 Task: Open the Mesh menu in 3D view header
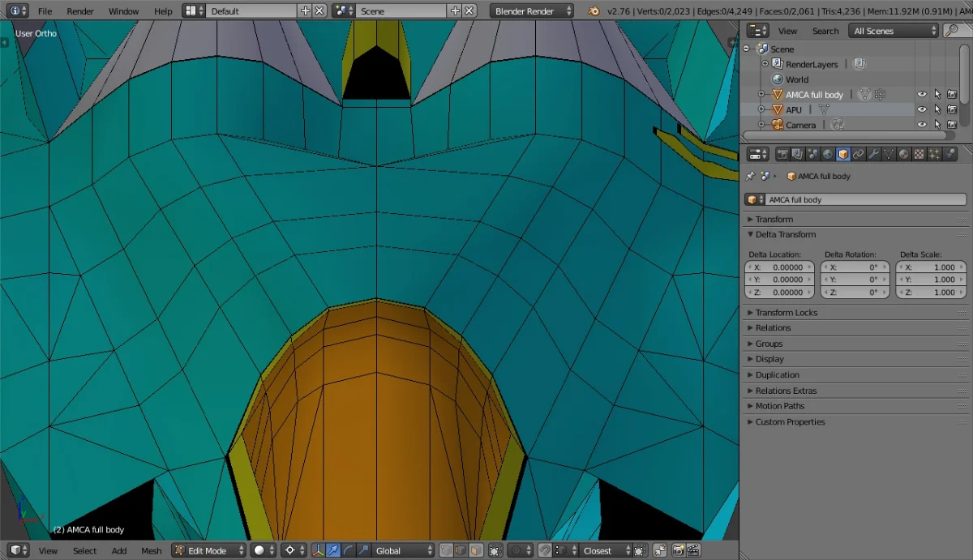(152, 550)
